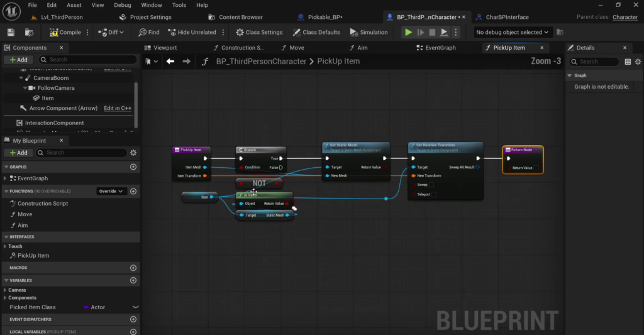Expand the Components variables group
This screenshot has height=335, width=644.
click(x=5, y=298)
